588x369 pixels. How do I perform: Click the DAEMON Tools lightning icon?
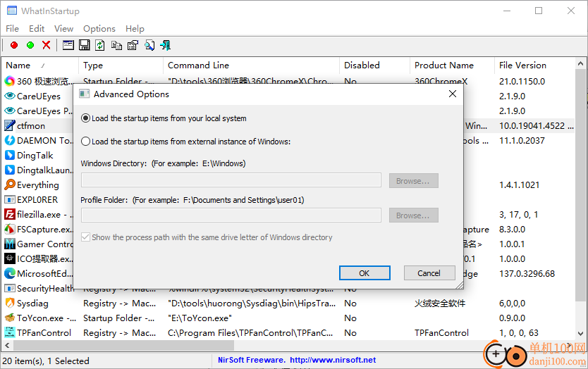click(10, 140)
